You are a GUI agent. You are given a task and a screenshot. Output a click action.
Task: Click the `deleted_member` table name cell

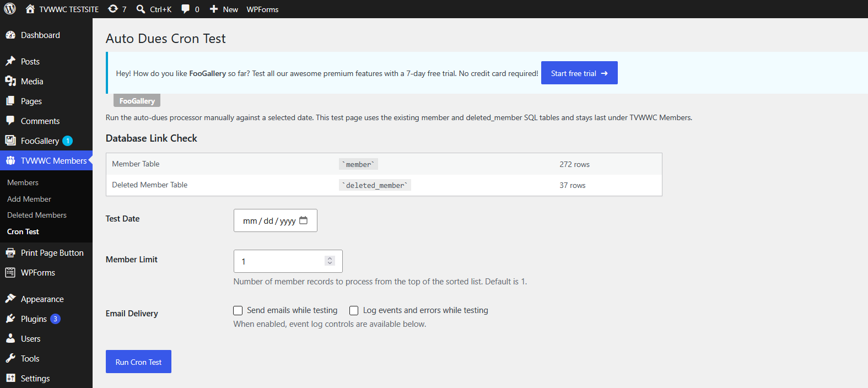pos(375,185)
